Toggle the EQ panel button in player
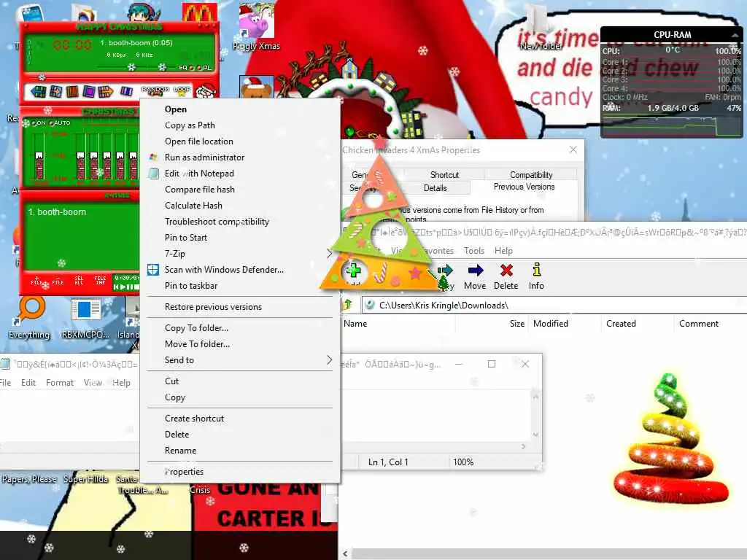The width and height of the screenshot is (747, 560). (186, 68)
